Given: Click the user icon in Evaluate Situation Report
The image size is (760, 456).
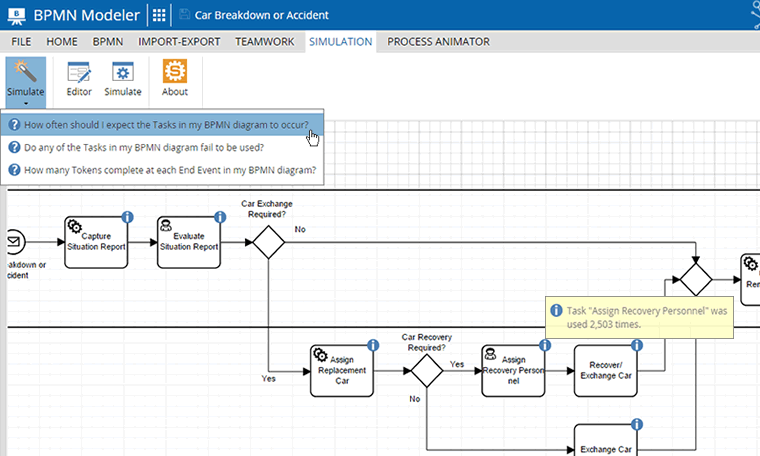Looking at the screenshot, I should (x=166, y=225).
